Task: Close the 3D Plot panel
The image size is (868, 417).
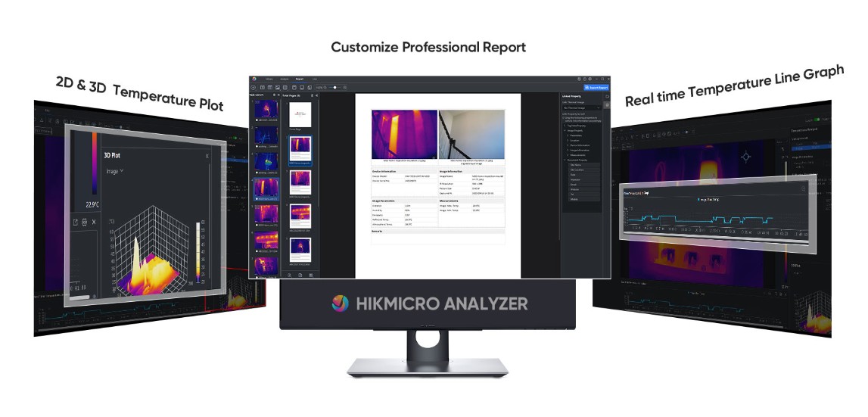Action: (207, 157)
